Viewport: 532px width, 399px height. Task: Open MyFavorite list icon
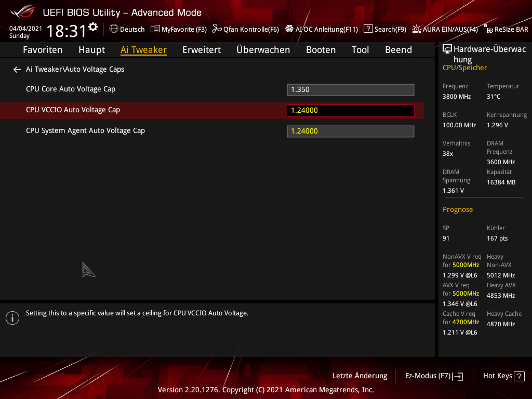pos(155,29)
